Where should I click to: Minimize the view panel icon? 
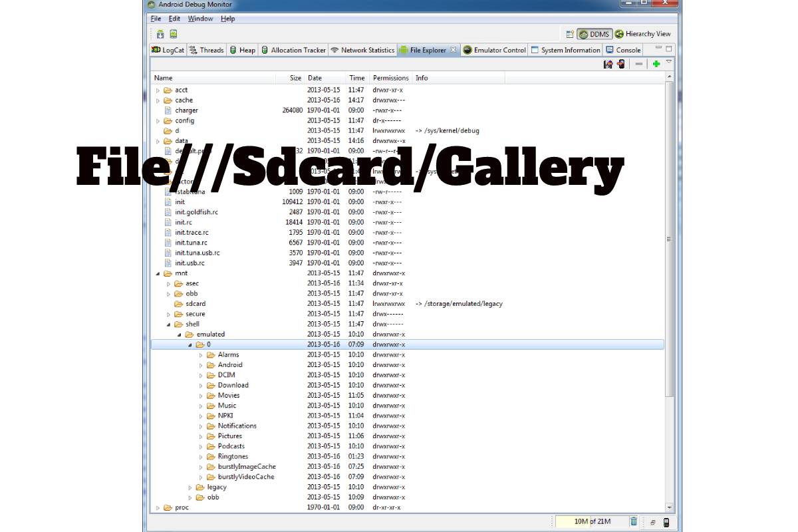click(x=658, y=49)
